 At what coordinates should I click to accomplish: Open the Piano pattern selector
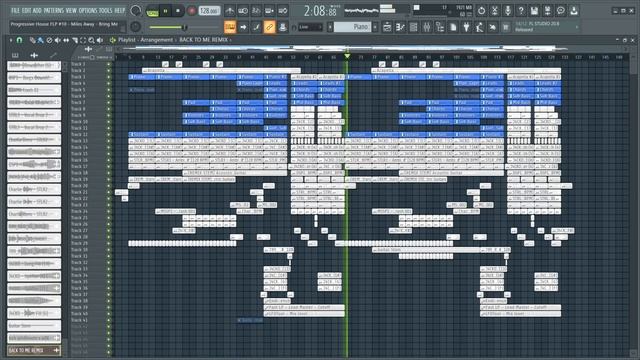click(x=352, y=27)
